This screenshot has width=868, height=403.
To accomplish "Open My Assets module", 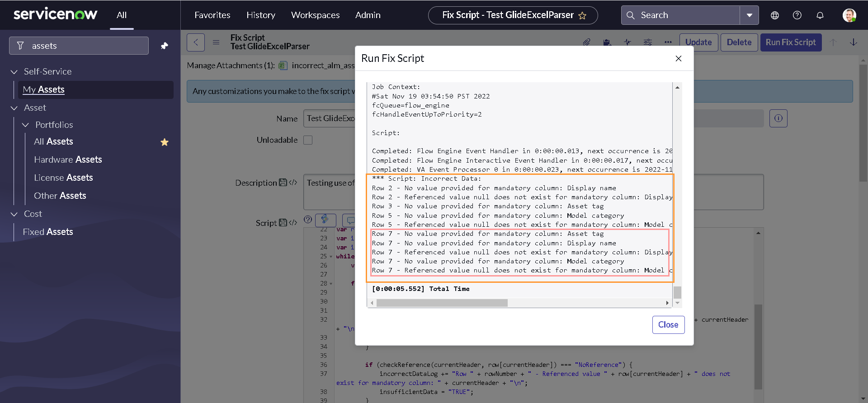I will [x=95, y=89].
